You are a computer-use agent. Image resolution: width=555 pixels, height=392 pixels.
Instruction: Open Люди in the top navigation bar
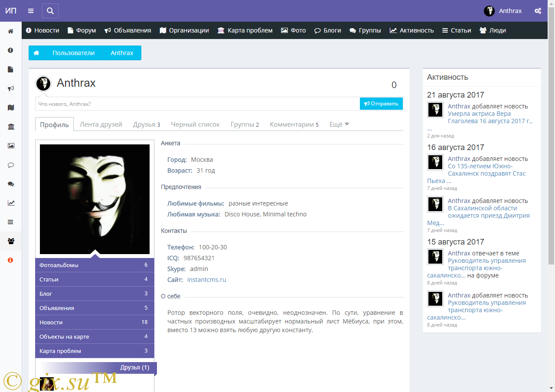(x=493, y=30)
